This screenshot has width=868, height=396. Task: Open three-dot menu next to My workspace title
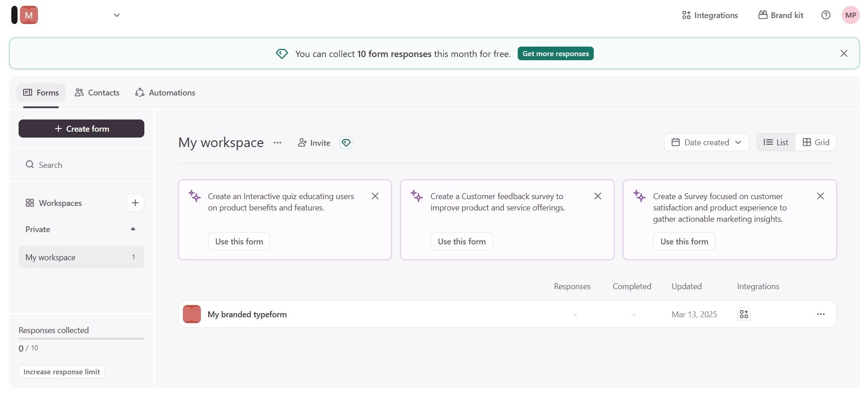[277, 143]
